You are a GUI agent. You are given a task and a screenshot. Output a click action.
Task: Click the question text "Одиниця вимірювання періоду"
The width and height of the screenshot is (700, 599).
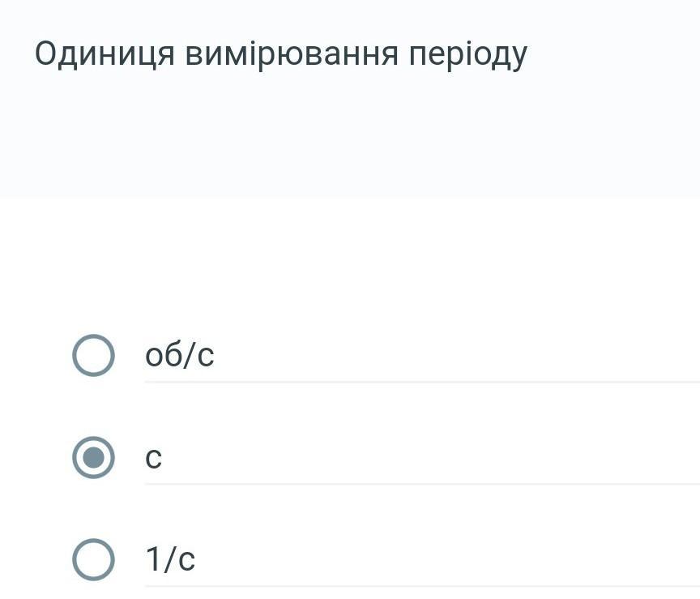point(280,53)
